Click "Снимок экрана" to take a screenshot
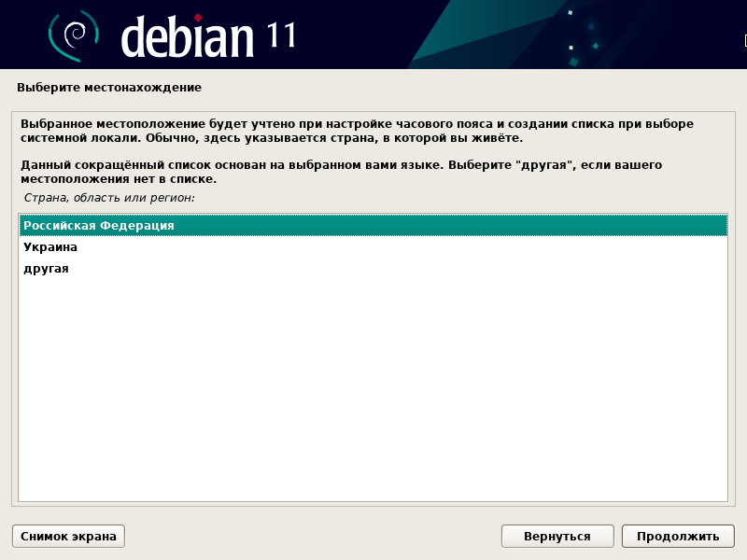This screenshot has height=560, width=747. [x=66, y=536]
